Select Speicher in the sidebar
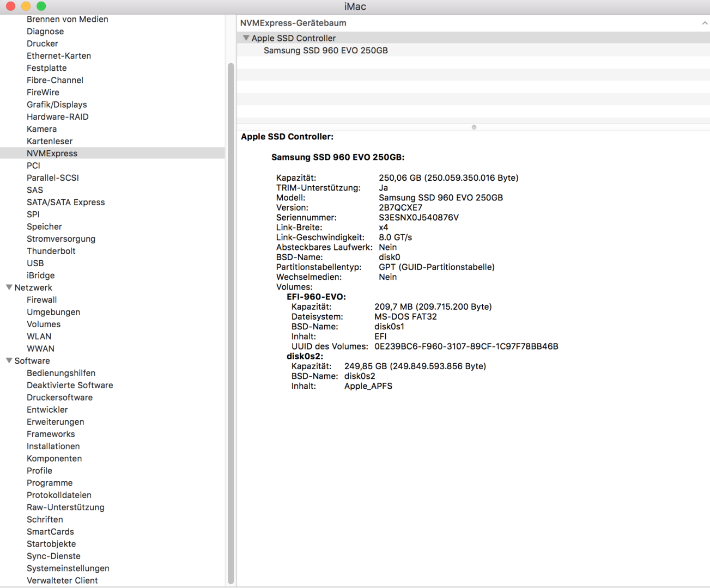The height and width of the screenshot is (588, 710). tap(44, 226)
